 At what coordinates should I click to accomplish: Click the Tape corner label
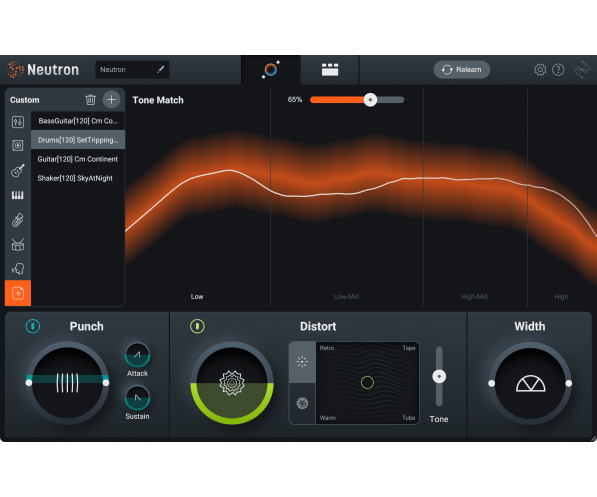tap(409, 348)
